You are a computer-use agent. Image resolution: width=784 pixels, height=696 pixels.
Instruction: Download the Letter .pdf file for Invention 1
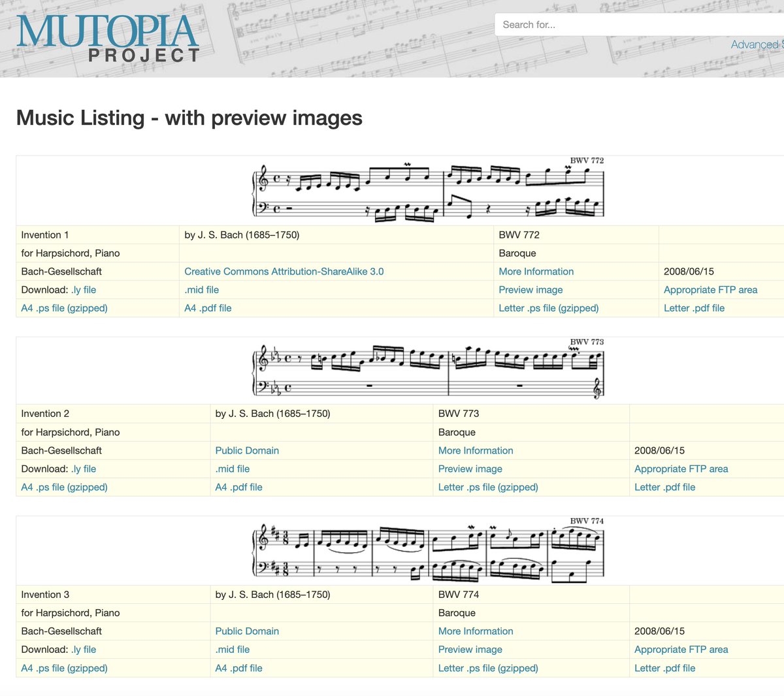694,308
